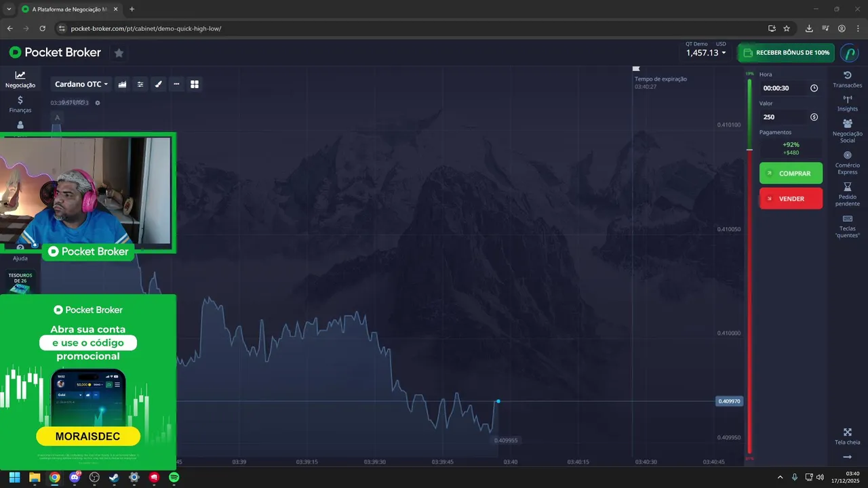The width and height of the screenshot is (868, 488).
Task: Open the Ajuda help item
Action: point(20,254)
